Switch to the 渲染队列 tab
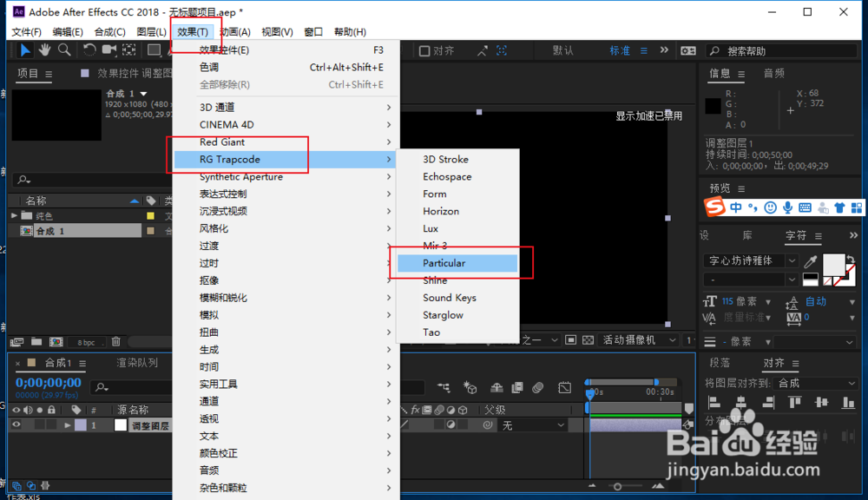This screenshot has height=500, width=868. tap(137, 363)
